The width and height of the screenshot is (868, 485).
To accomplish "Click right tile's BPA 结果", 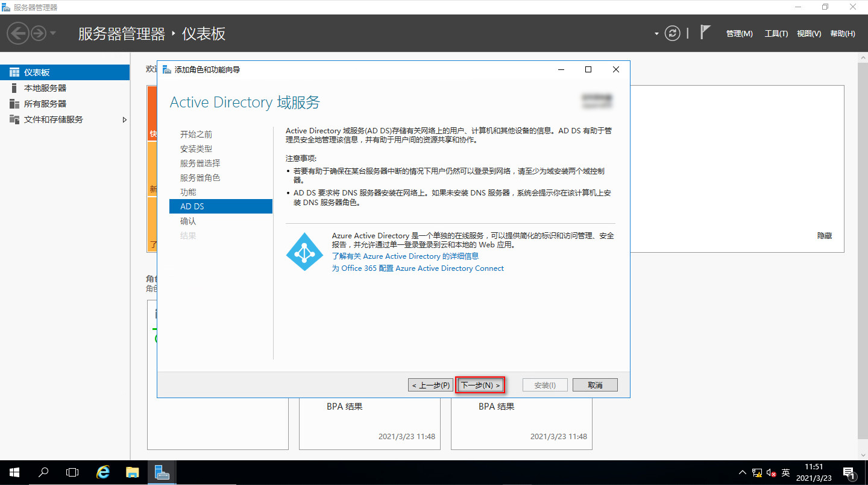I will 497,407.
